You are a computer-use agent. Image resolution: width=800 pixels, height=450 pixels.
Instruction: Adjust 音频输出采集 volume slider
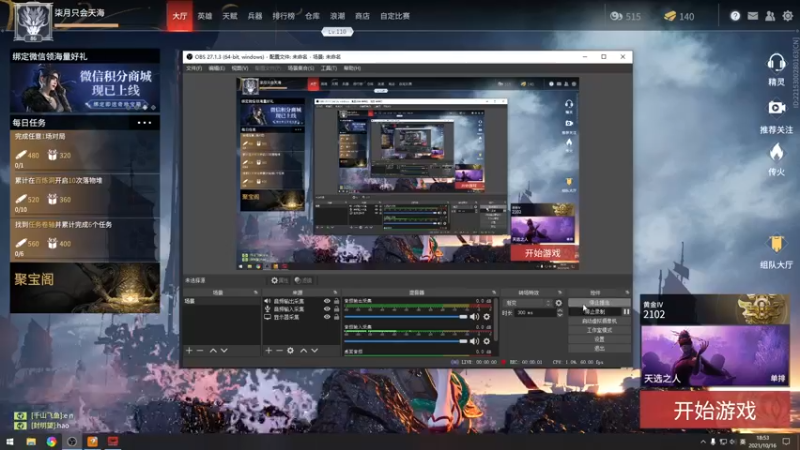click(x=406, y=317)
